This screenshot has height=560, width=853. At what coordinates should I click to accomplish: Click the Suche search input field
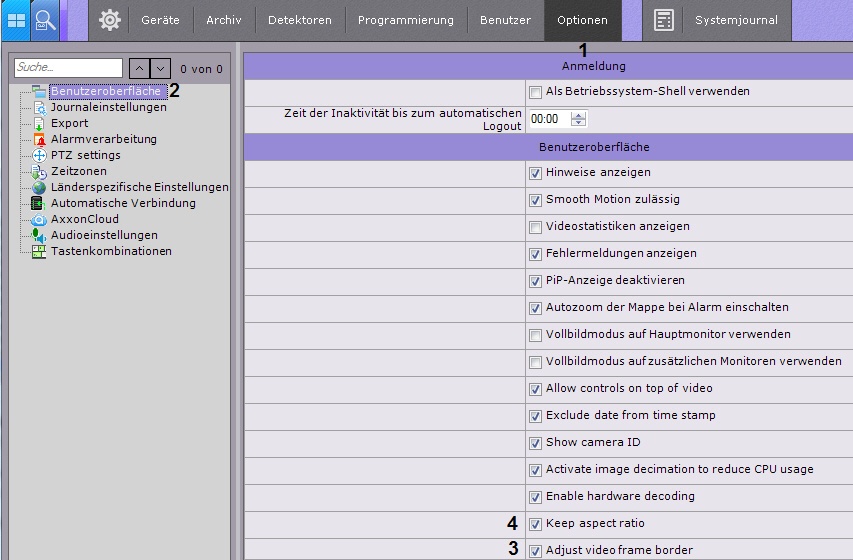tap(68, 69)
